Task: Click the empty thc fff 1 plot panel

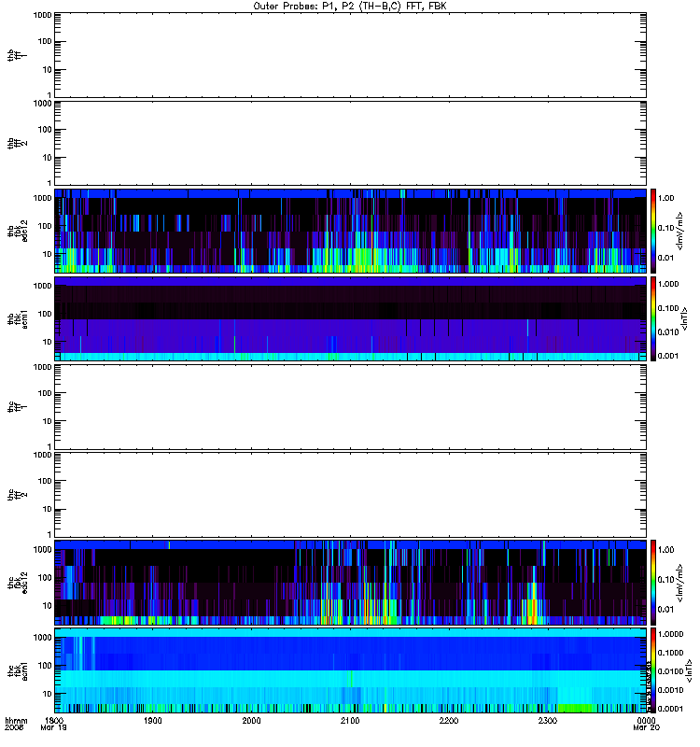Action: click(x=351, y=407)
